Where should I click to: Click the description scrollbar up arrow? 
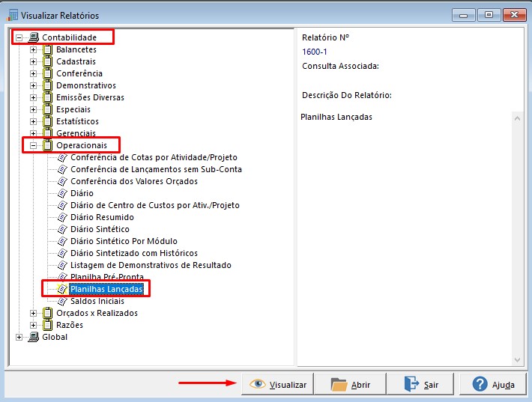[518, 118]
